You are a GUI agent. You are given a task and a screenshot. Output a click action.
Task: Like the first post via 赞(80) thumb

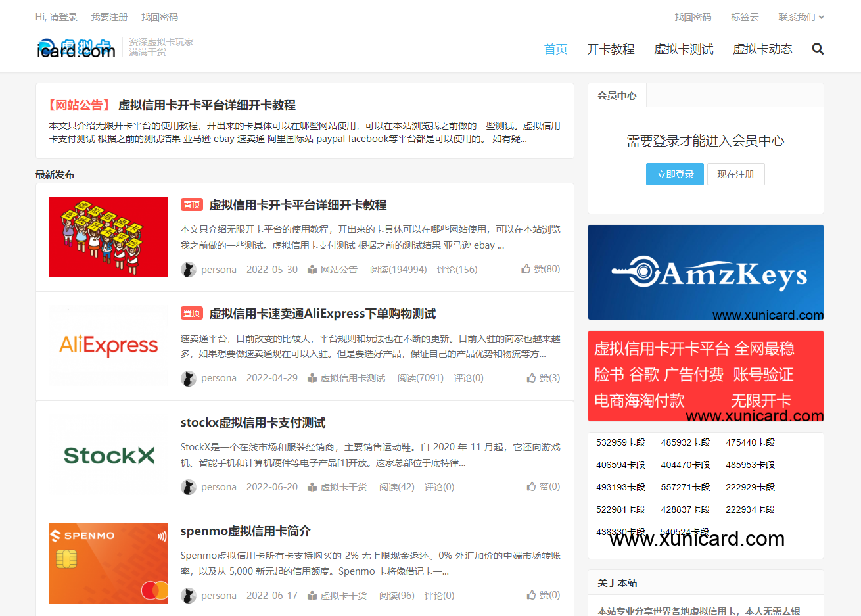[540, 269]
